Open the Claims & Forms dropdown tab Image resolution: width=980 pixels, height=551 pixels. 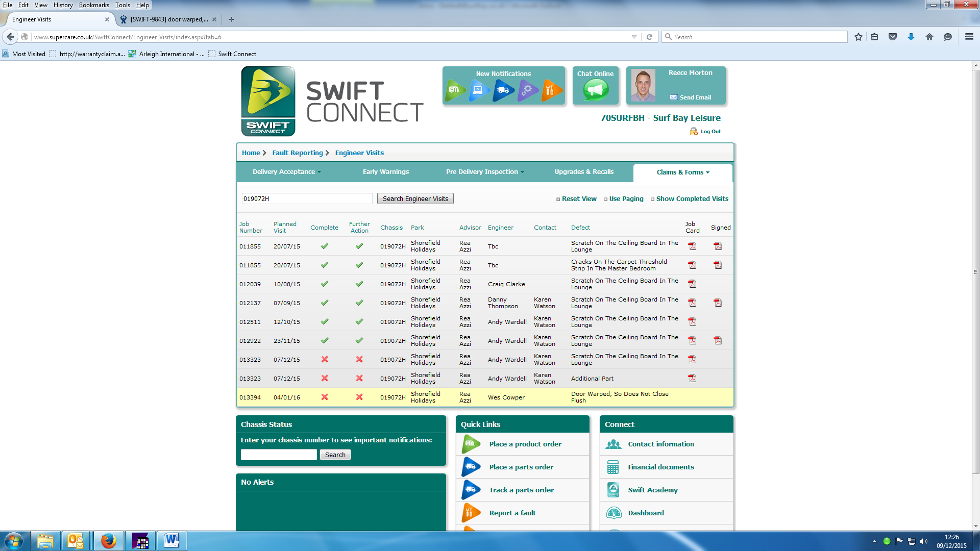(x=682, y=172)
